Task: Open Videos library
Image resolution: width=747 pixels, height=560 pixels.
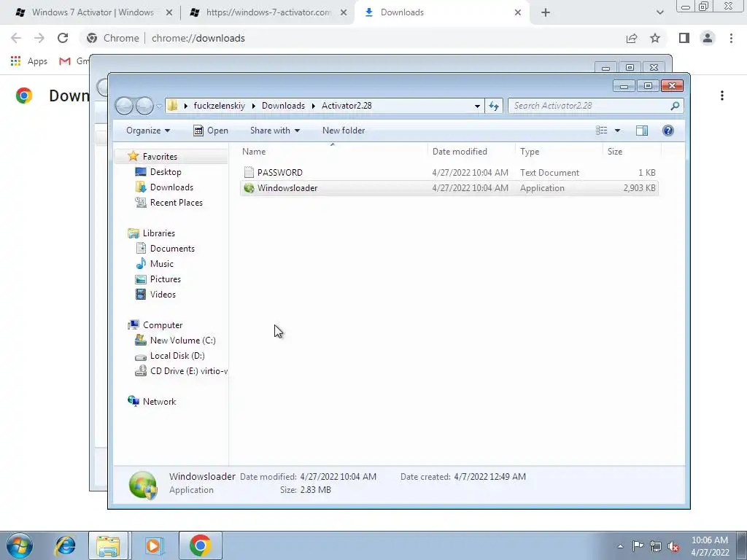Action: coord(163,295)
